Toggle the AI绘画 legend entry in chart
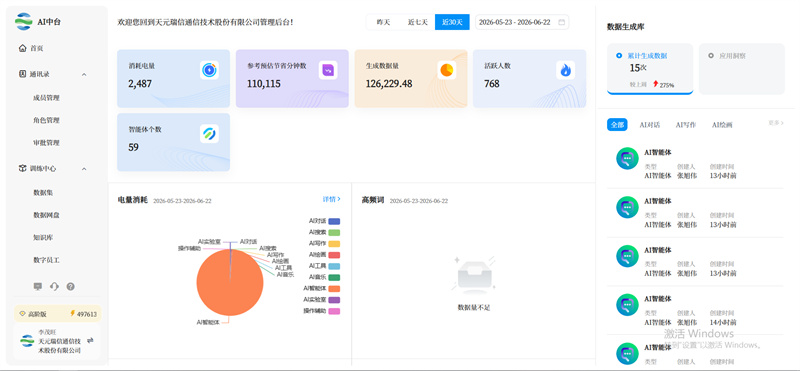 (324, 255)
